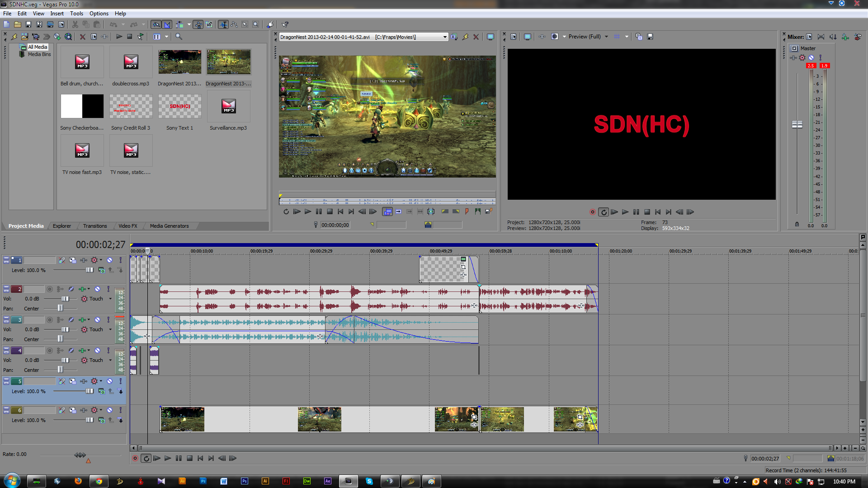Viewport: 868px width, 488px height.
Task: Mute audio track 2
Action: point(97,289)
